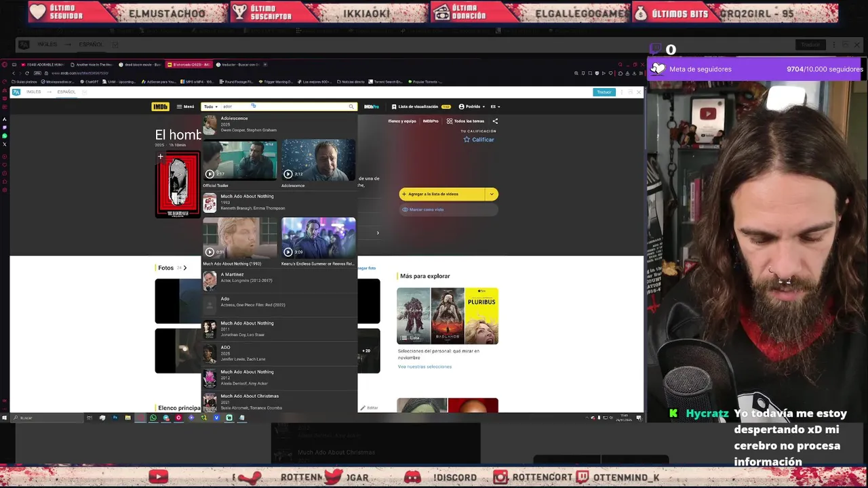Screen dimensions: 868x488
Task: Switch to the 'Another Hole In The Head' tab
Action: [92, 64]
